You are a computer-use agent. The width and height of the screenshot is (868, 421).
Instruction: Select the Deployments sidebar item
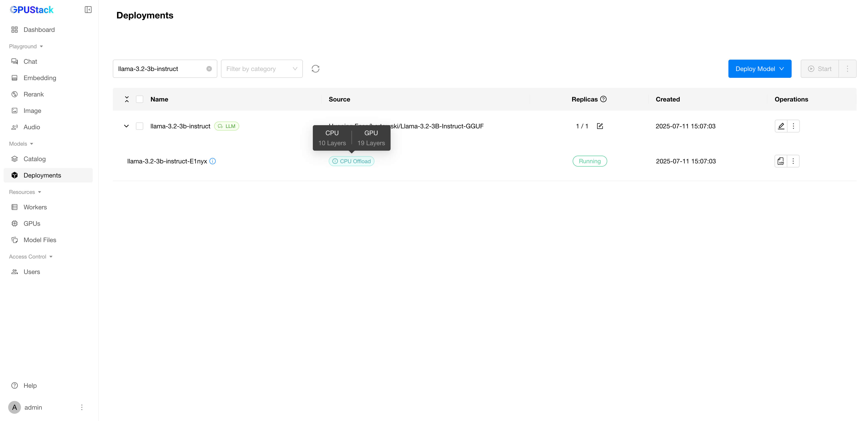[48, 175]
